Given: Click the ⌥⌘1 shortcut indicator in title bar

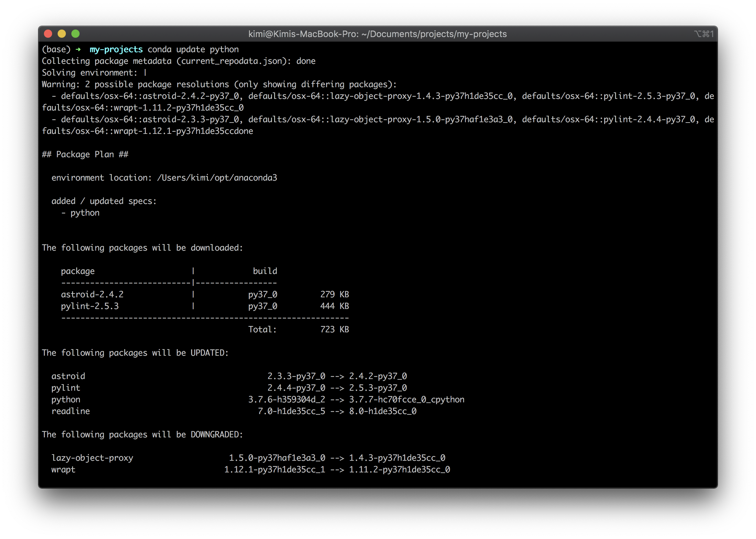Looking at the screenshot, I should [x=704, y=34].
